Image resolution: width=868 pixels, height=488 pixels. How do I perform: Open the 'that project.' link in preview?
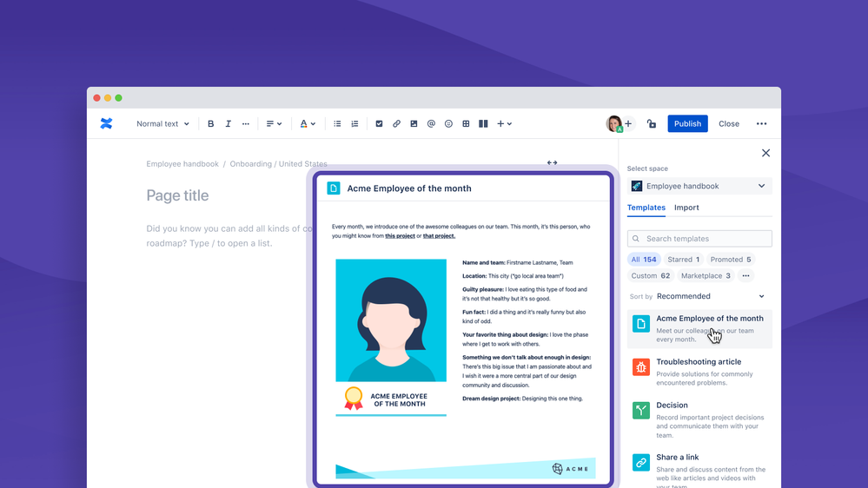point(439,235)
